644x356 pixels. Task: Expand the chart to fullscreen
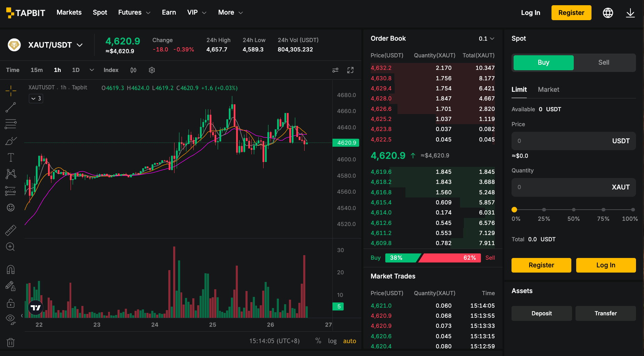pyautogui.click(x=351, y=70)
